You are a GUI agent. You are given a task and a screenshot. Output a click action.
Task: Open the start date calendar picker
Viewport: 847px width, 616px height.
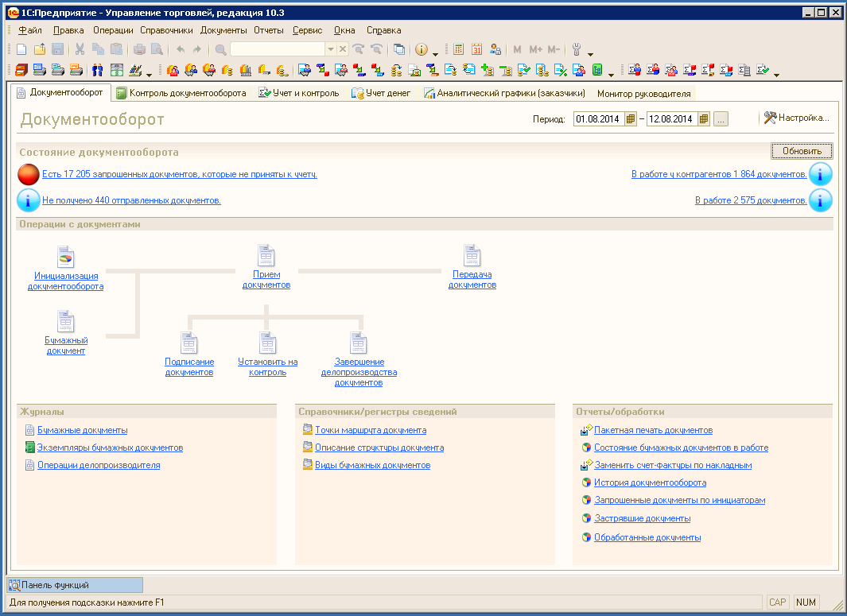click(x=631, y=119)
